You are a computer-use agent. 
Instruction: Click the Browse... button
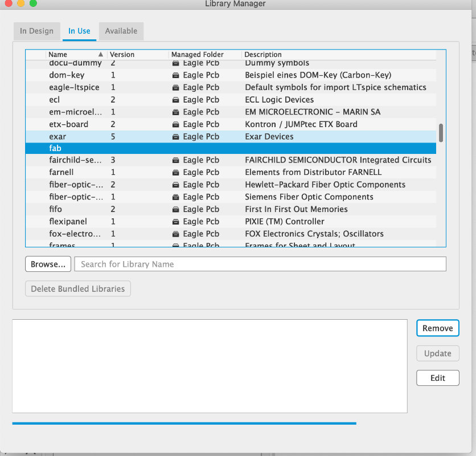48,264
